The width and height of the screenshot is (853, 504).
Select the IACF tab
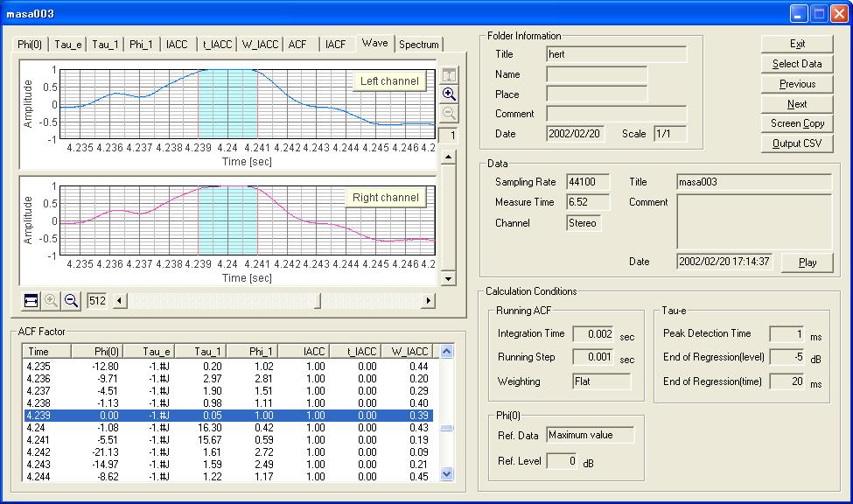335,45
